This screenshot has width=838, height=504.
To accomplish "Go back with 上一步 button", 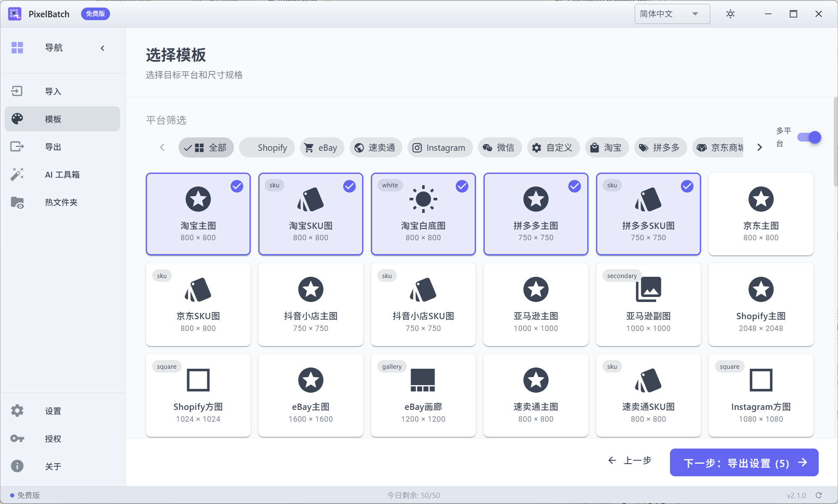I will [x=630, y=461].
